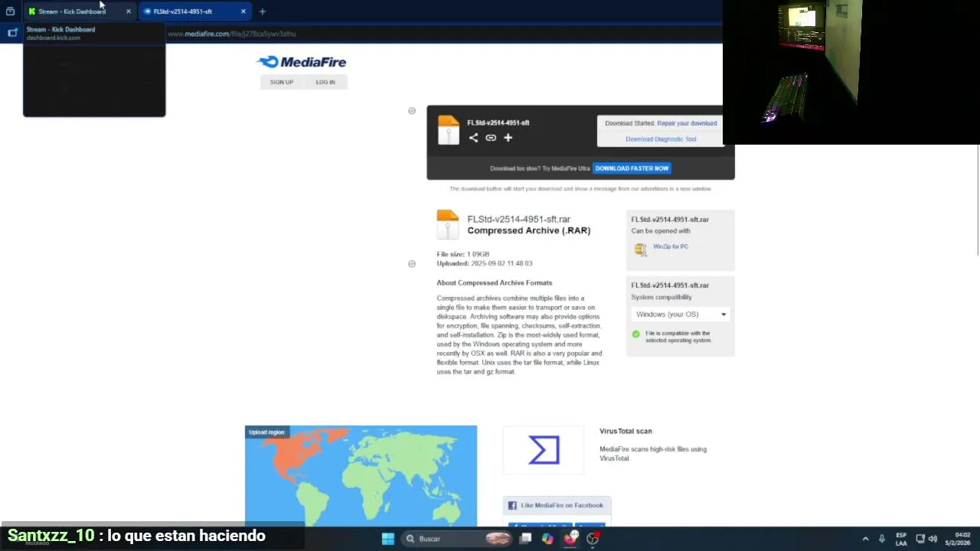The width and height of the screenshot is (980, 551).
Task: Click the WinZip icon
Action: 640,249
